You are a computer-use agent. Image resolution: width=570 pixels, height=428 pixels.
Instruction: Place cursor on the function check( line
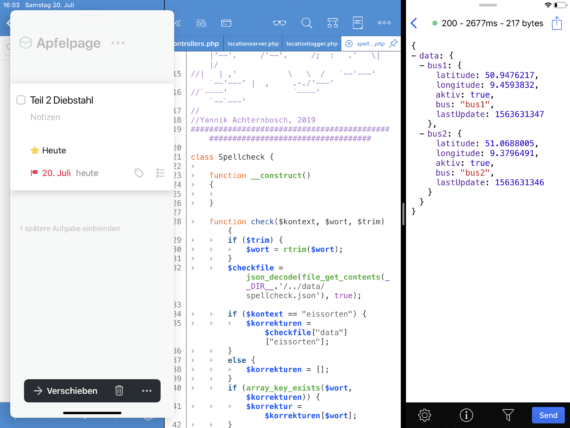click(297, 221)
